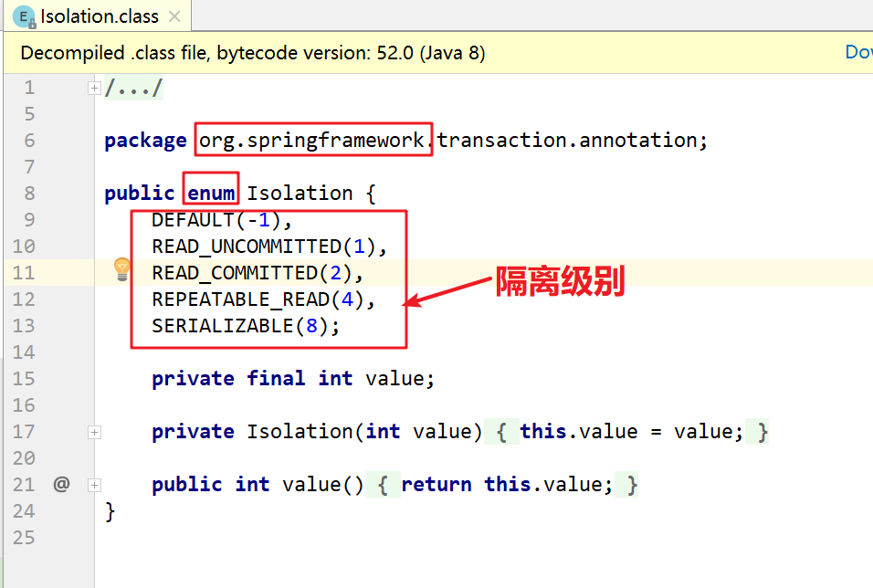Close the Isolation.class tab

pos(174,16)
